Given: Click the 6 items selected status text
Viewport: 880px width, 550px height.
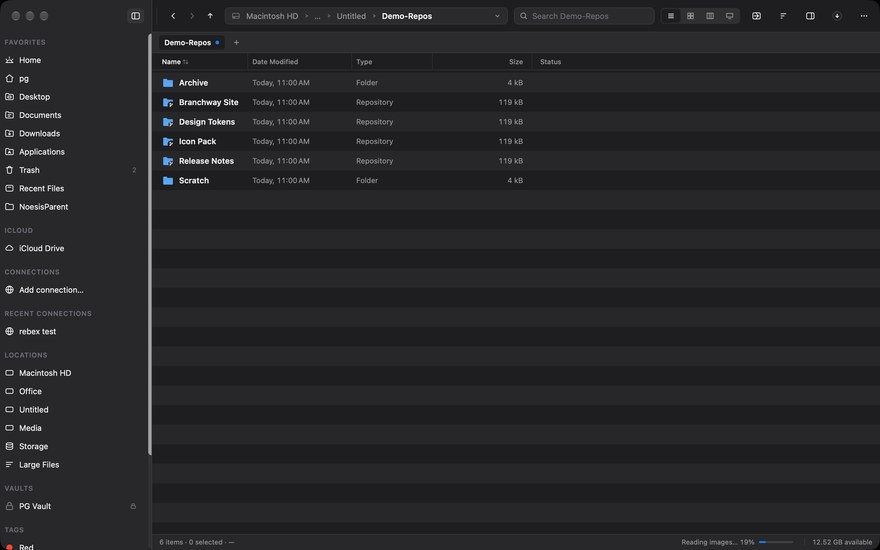Looking at the screenshot, I should pos(196,542).
